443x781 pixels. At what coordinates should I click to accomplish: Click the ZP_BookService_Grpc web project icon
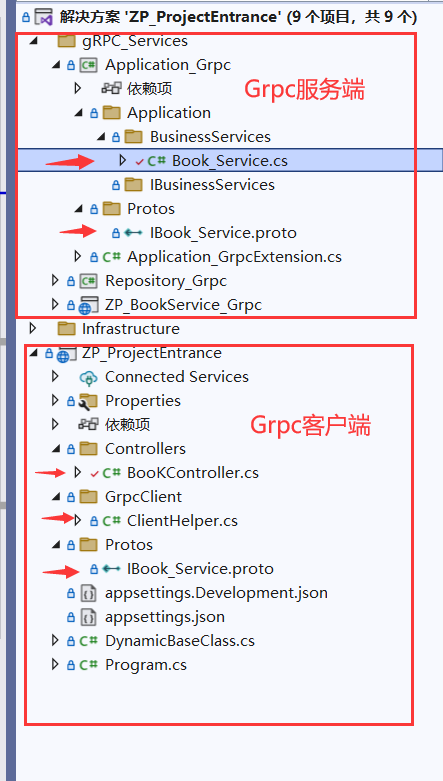coord(89,305)
